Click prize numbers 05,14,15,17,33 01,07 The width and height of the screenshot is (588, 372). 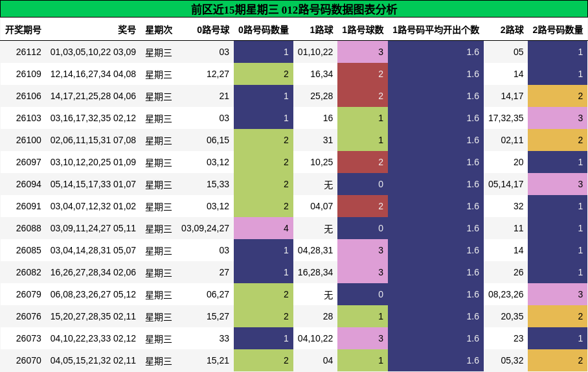coord(93,184)
